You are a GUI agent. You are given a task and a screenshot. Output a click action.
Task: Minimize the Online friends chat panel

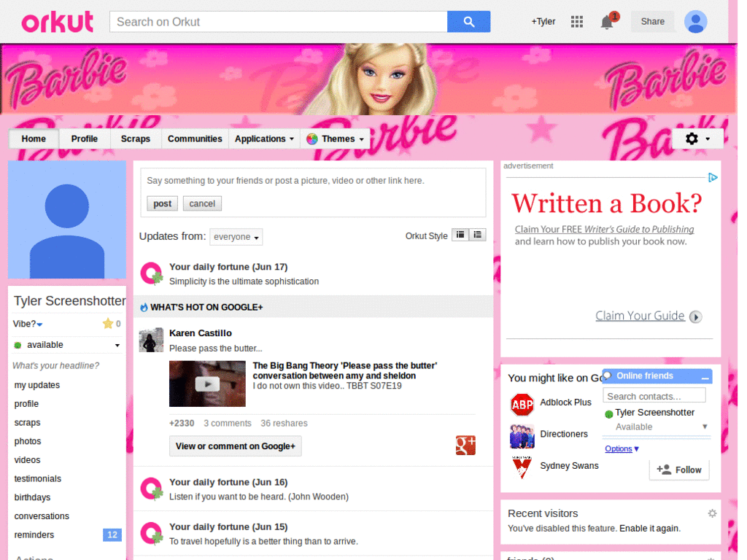click(705, 377)
